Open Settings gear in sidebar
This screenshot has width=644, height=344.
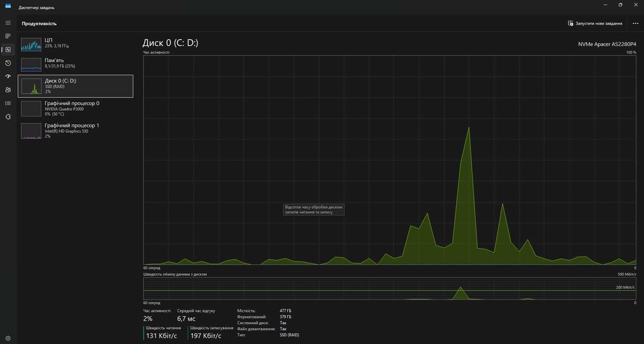(8, 339)
